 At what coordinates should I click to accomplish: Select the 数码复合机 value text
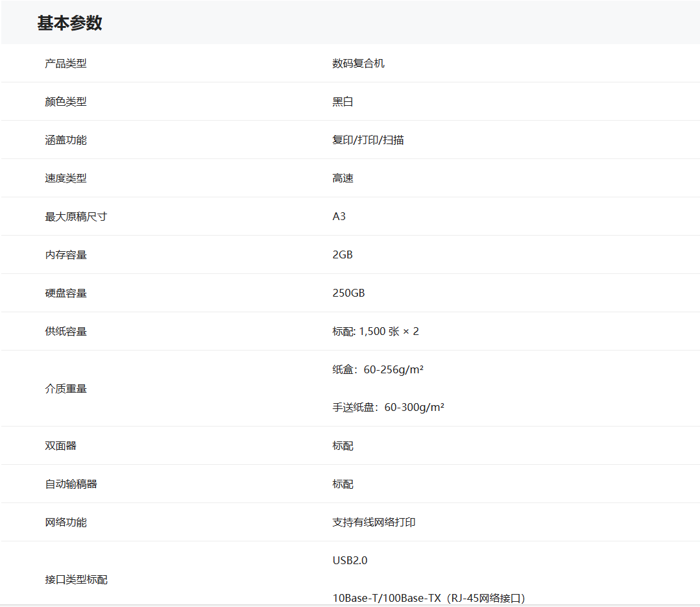358,64
